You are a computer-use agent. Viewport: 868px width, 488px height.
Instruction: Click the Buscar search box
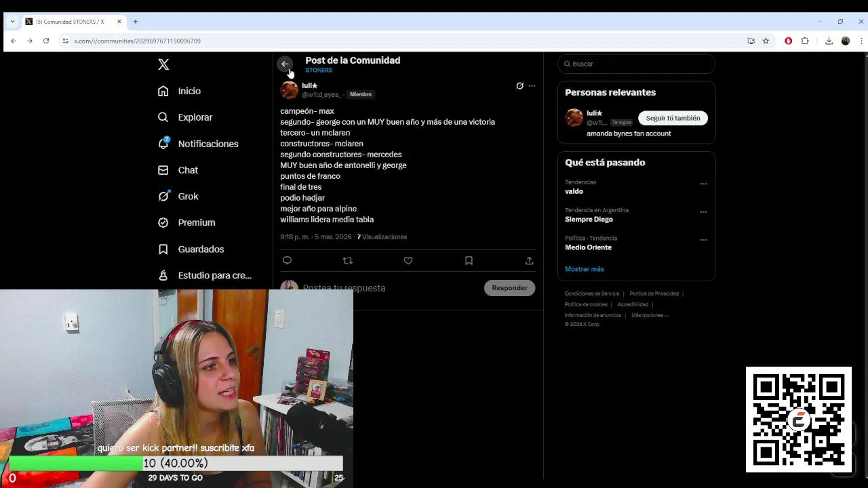click(x=636, y=64)
